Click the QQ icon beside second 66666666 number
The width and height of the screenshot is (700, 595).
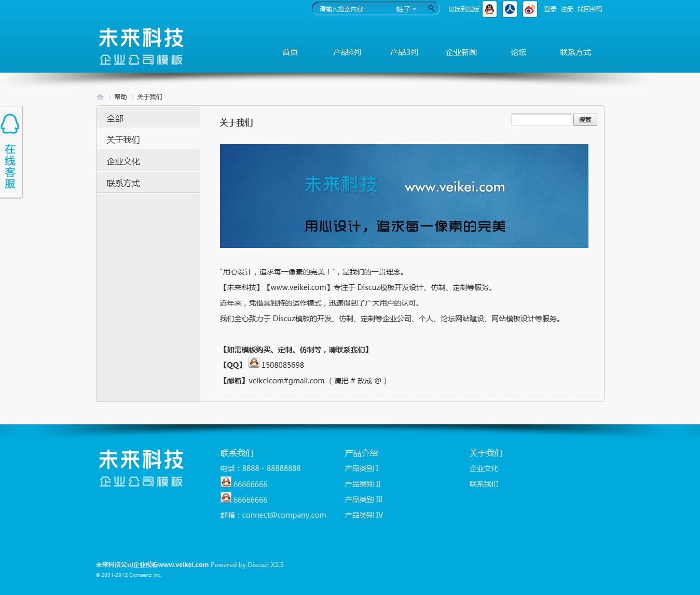(x=226, y=497)
